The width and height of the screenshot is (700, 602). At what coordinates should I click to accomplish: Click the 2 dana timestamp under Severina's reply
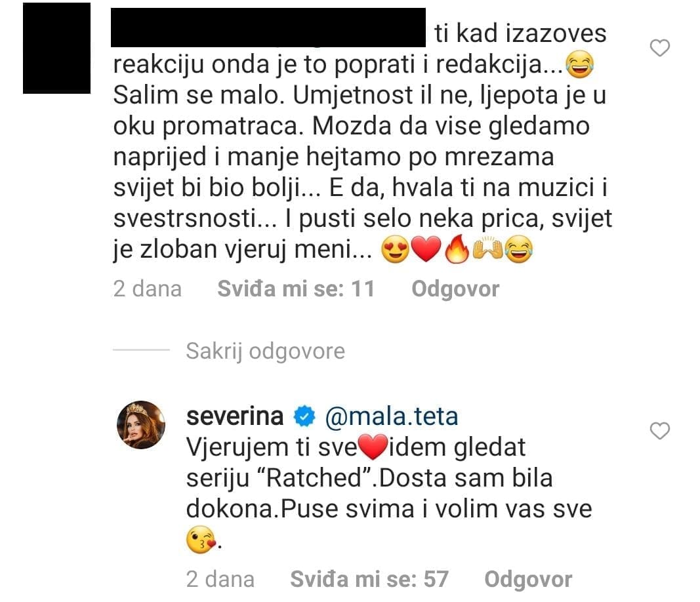(x=220, y=579)
